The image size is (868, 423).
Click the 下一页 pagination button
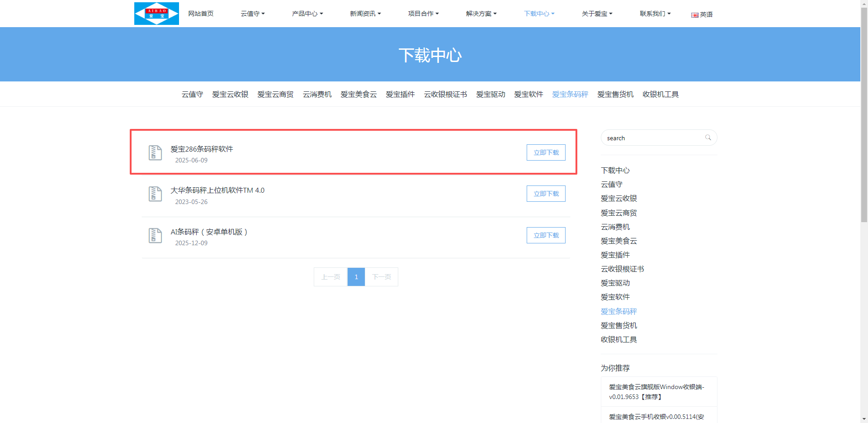[382, 277]
